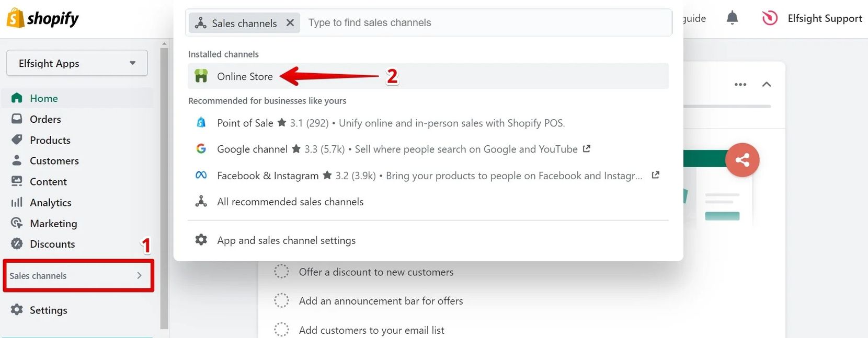Click the setup progress bar
This screenshot has width=868, height=338.
pos(727,107)
